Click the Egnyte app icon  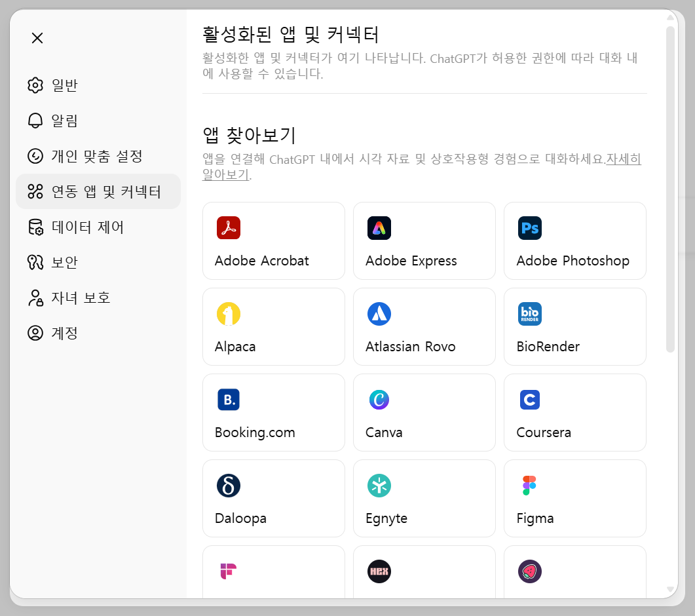pyautogui.click(x=379, y=486)
